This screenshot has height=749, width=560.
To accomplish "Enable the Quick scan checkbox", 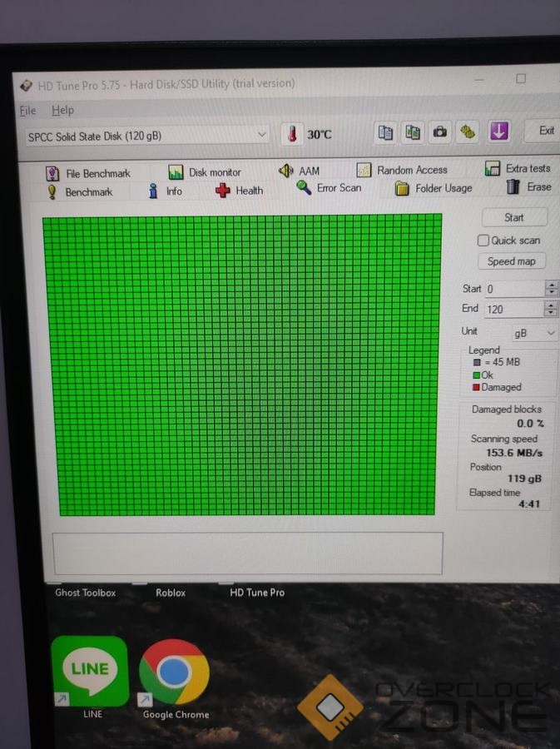I will click(x=483, y=241).
